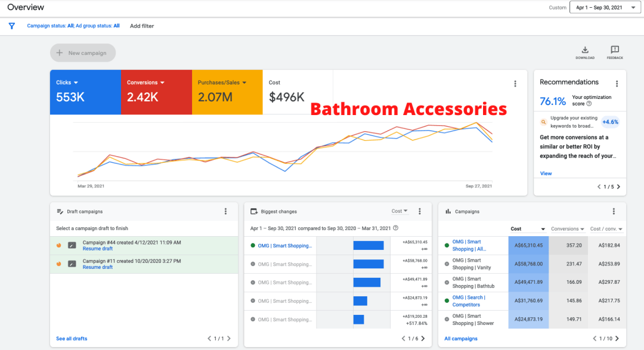
Task: Click the Draft campaigns header icon
Action: [x=60, y=212]
